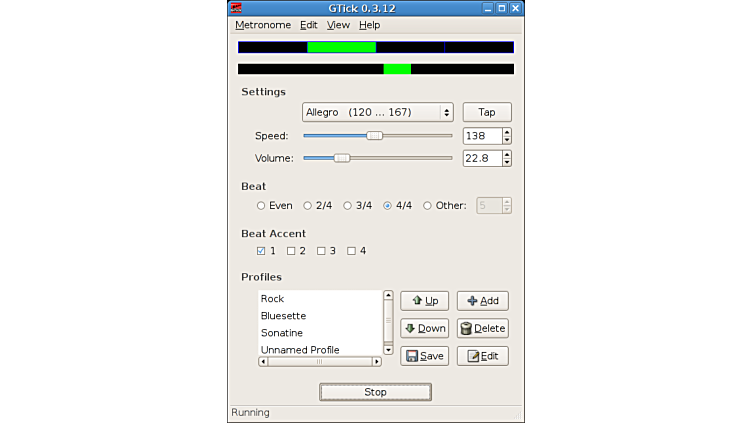Select the 3/4 beat radio button
The height and width of the screenshot is (423, 752).
348,206
